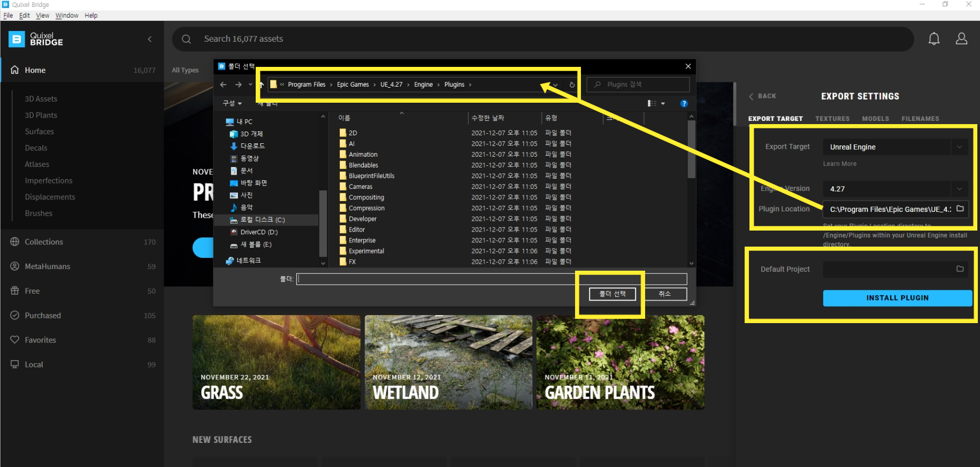Open the user account icon
Image resolution: width=980 pixels, height=467 pixels.
pyautogui.click(x=961, y=39)
